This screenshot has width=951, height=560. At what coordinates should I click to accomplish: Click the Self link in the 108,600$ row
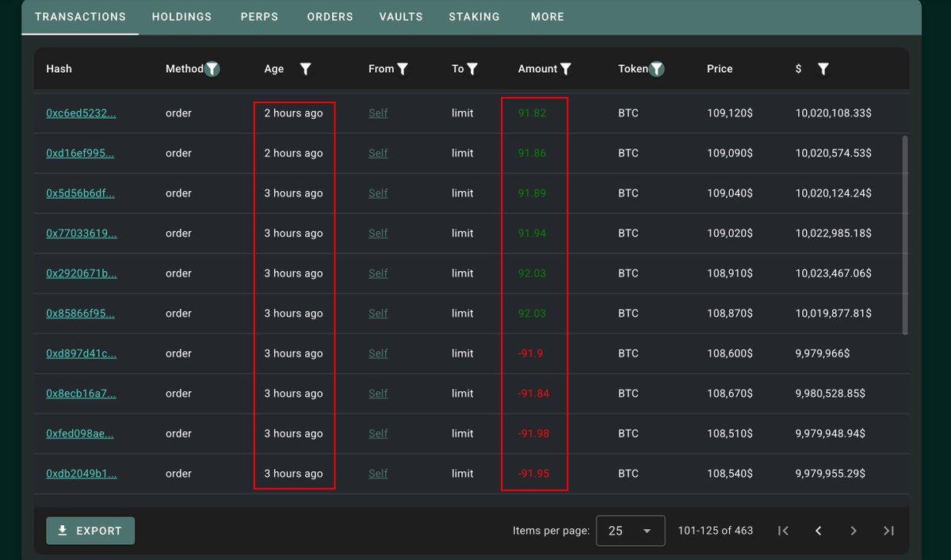[378, 353]
